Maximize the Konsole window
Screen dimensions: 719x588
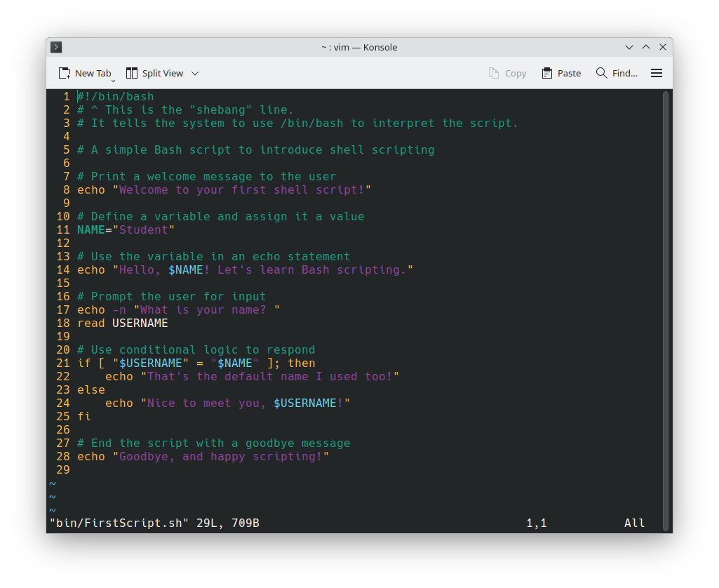(646, 47)
